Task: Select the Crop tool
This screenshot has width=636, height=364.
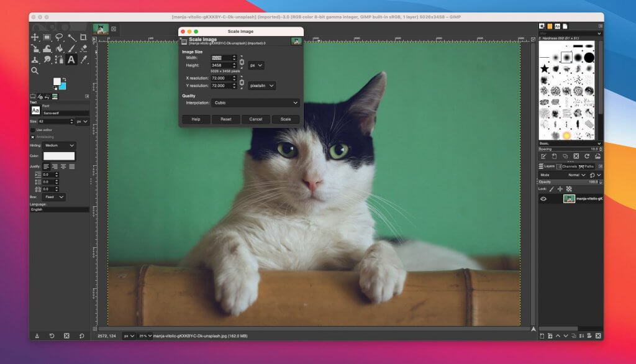Action: pos(83,37)
